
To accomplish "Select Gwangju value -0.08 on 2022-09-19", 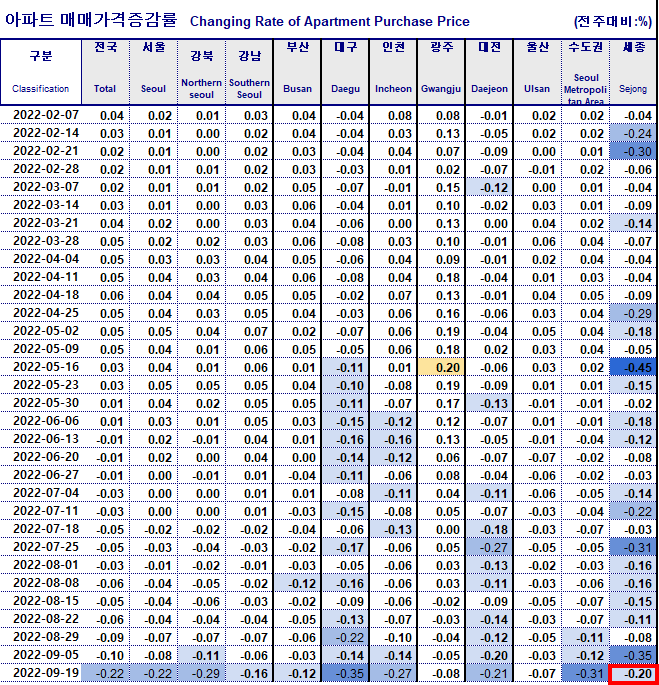I will click(441, 673).
